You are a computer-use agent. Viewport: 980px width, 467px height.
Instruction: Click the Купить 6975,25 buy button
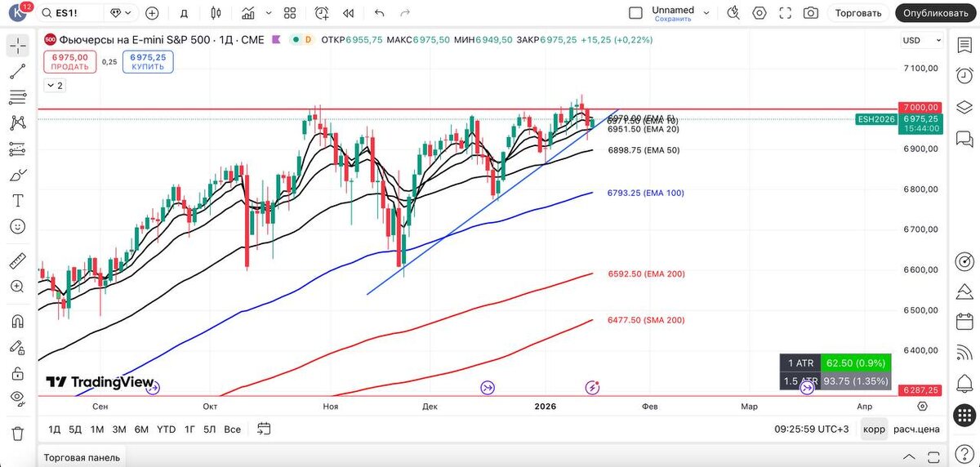(x=148, y=62)
